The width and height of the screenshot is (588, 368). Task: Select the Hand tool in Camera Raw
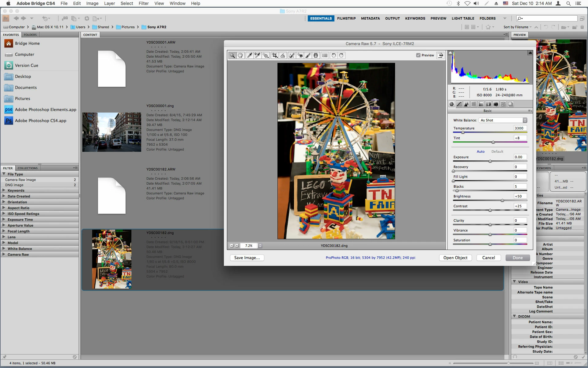pos(240,56)
